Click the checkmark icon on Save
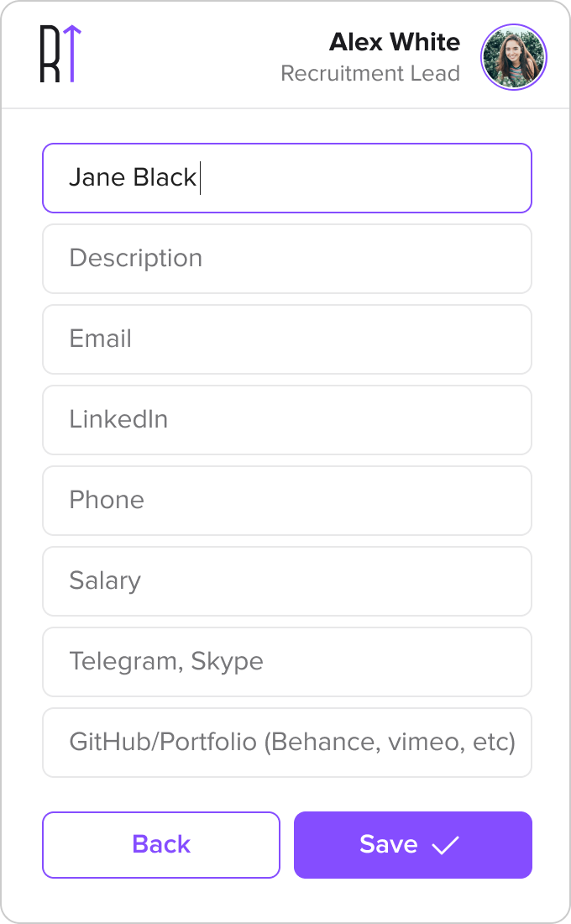Screen dimensions: 571x924 [445, 845]
